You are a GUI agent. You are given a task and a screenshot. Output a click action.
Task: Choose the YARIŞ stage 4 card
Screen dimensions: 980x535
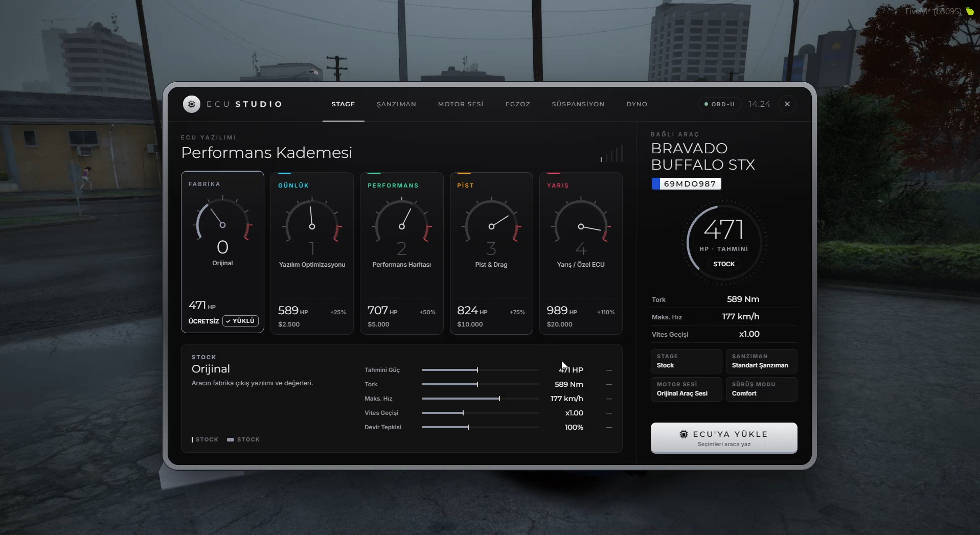(581, 253)
